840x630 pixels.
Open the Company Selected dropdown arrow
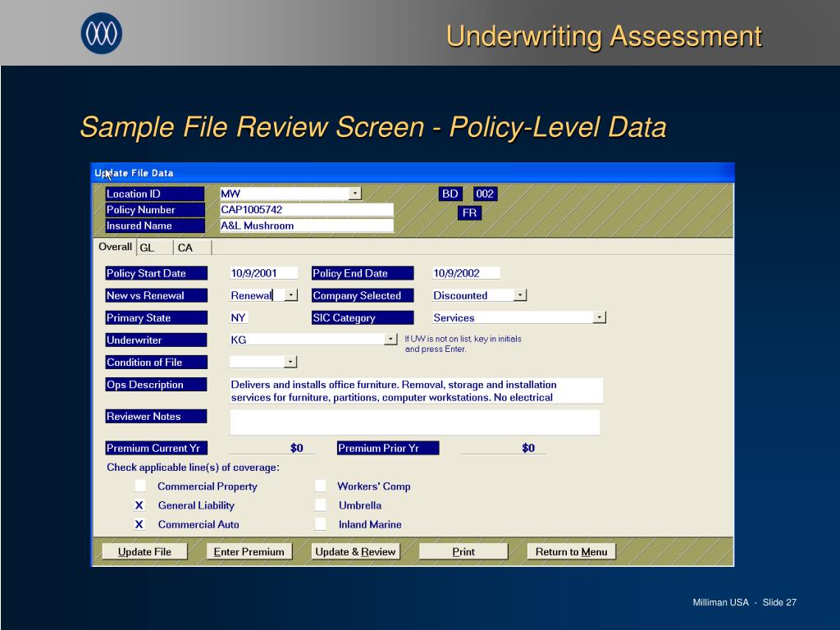[x=520, y=295]
